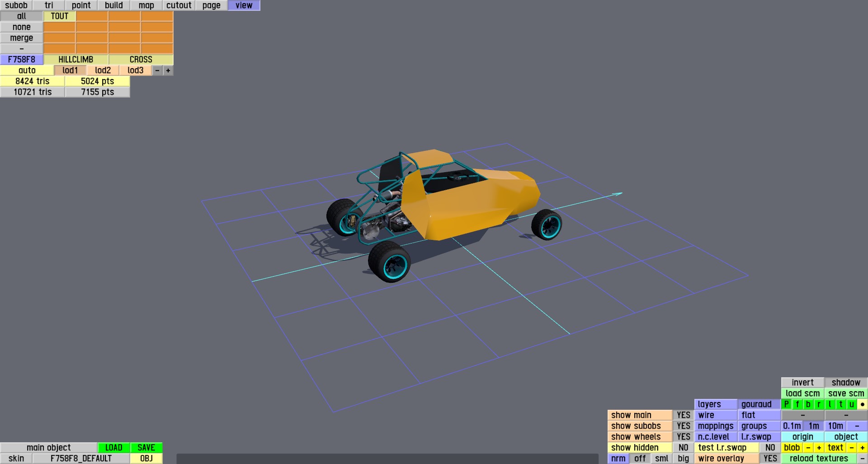Image resolution: width=868 pixels, height=464 pixels.
Task: Click the all button for subobjects
Action: [x=22, y=16]
